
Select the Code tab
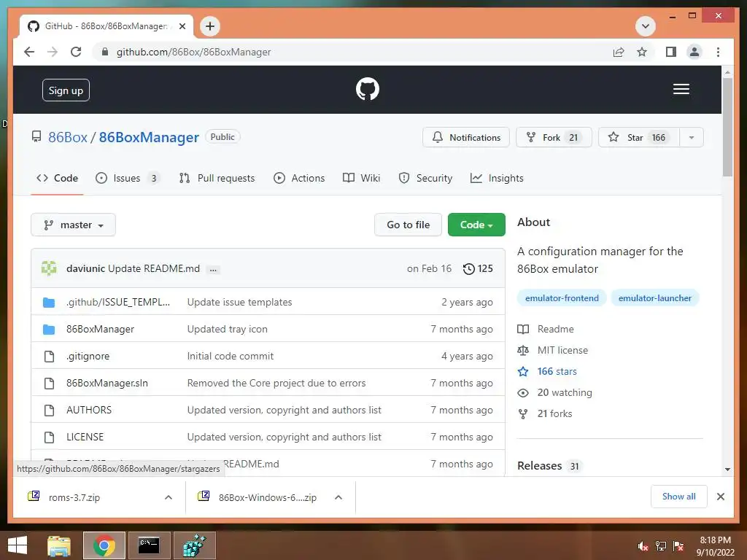coord(57,178)
